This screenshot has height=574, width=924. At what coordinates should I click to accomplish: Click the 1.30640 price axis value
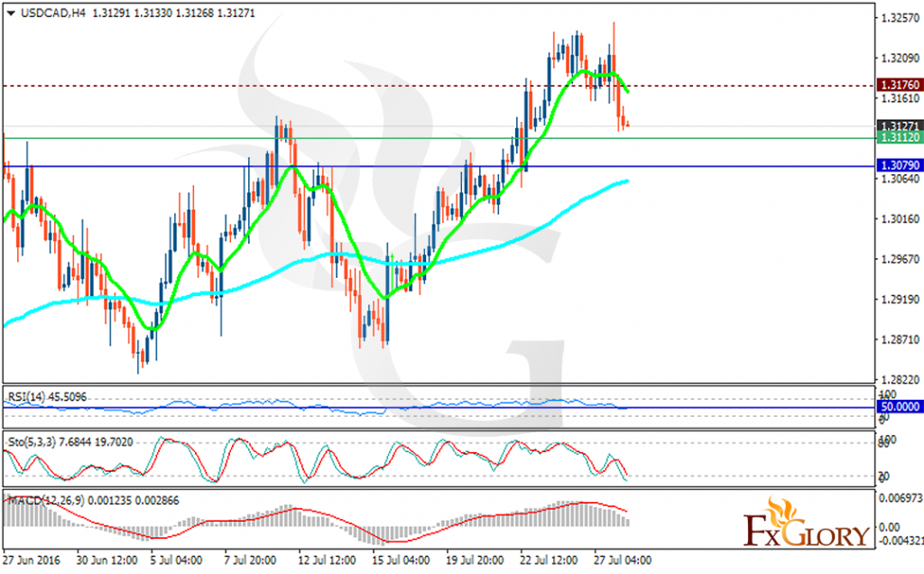[900, 179]
